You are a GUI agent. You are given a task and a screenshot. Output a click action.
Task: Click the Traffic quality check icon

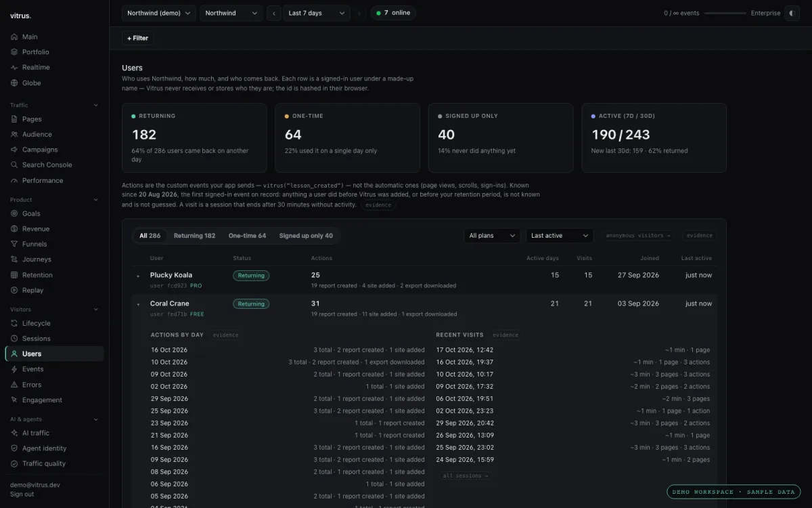tap(14, 463)
